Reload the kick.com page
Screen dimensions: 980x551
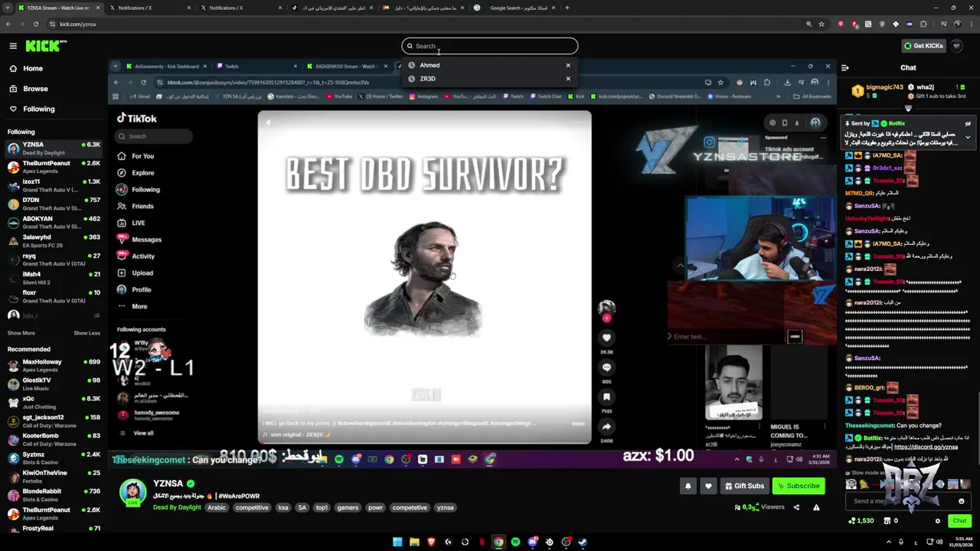pos(35,24)
